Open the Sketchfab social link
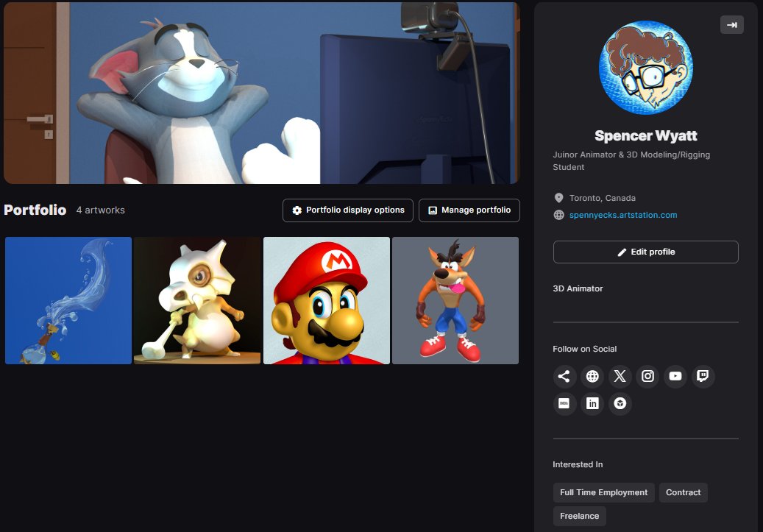This screenshot has width=763, height=532. [620, 403]
